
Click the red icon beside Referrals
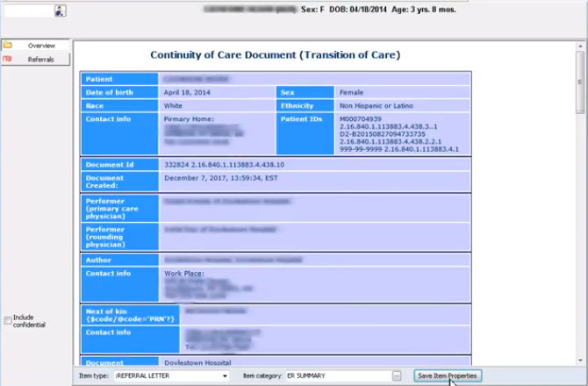[x=8, y=59]
